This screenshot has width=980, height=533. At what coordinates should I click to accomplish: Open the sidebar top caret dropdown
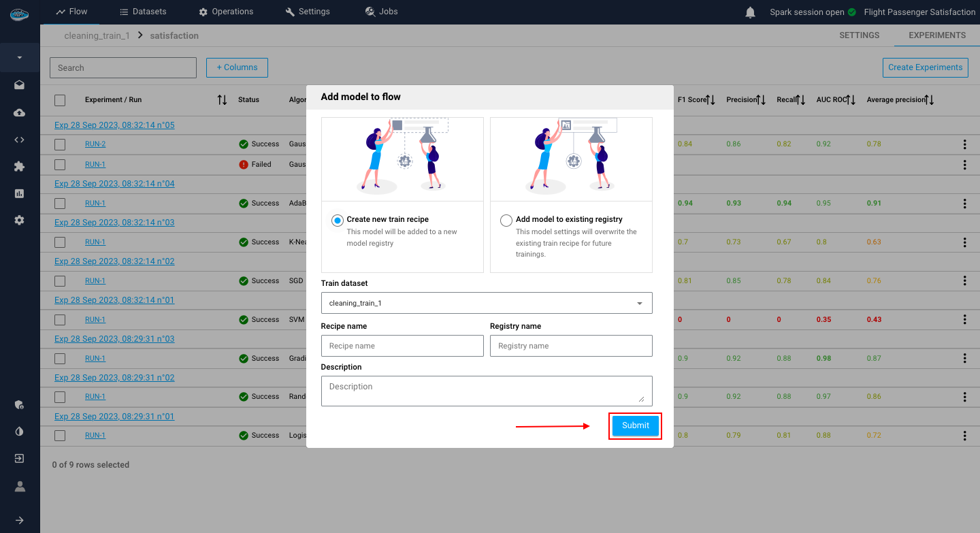point(20,58)
